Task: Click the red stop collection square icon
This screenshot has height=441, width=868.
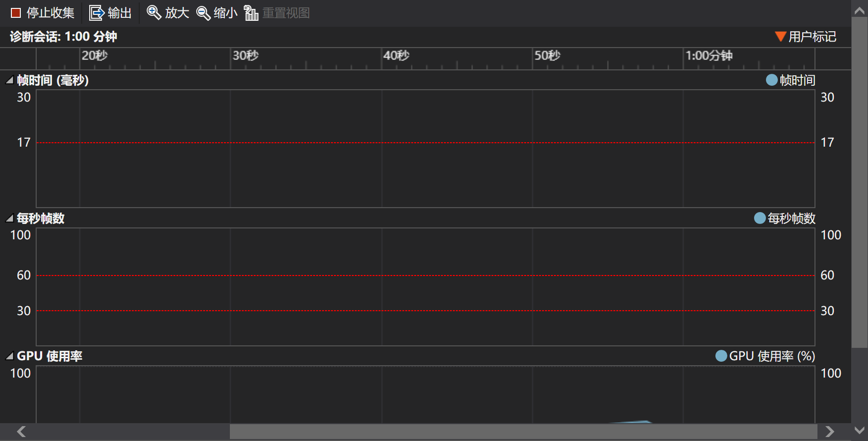Action: [x=16, y=13]
